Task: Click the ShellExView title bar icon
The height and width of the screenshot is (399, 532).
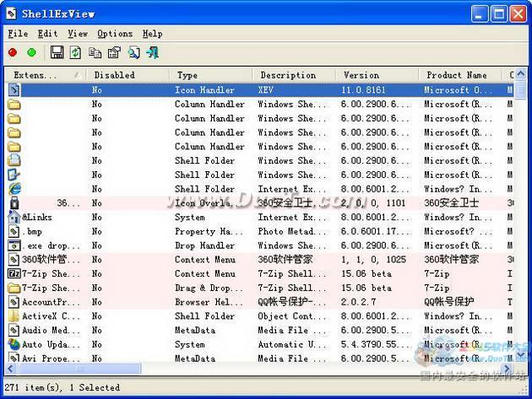Action: (11, 13)
